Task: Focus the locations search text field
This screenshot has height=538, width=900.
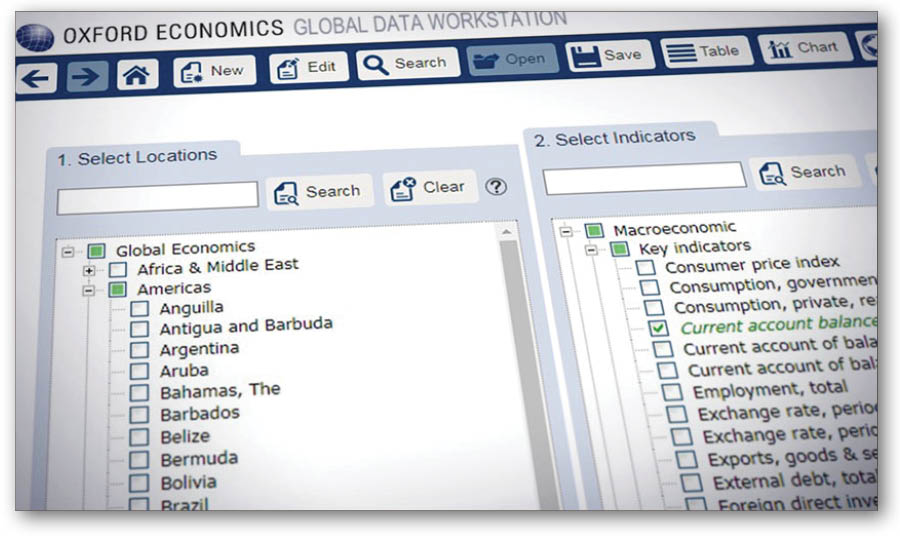Action: tap(158, 198)
